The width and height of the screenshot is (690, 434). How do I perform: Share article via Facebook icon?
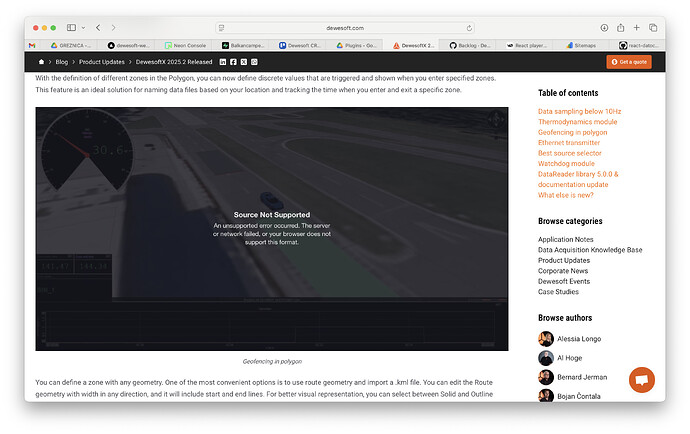coord(233,62)
